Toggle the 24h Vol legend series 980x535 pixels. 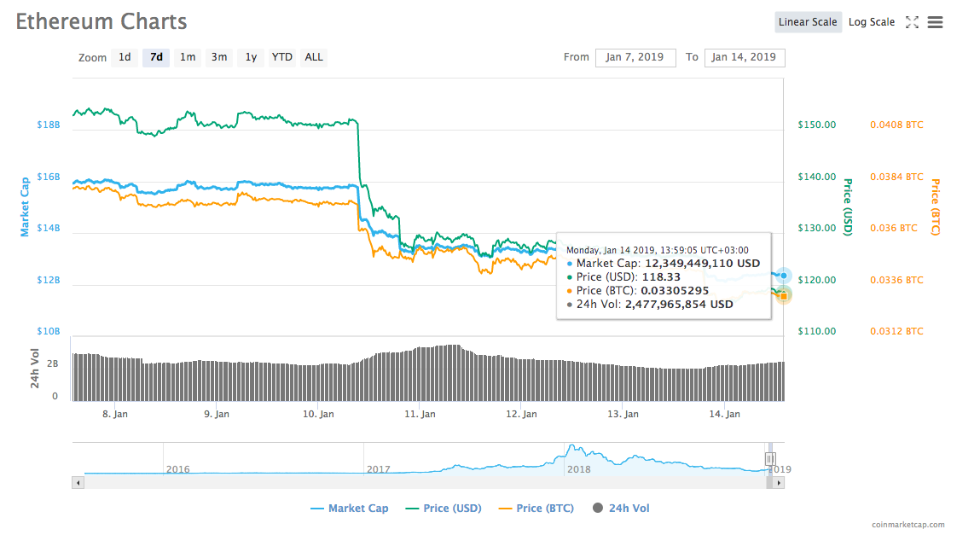621,509
